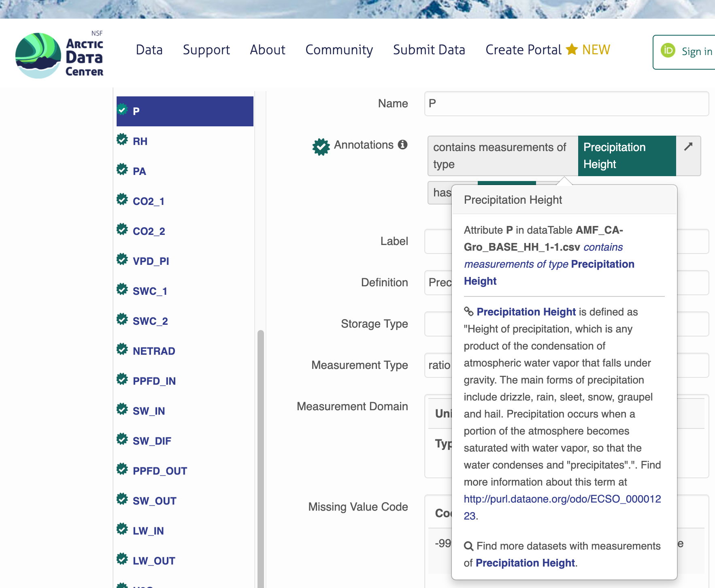Click the link icon before Precipitation Height definition

point(468,311)
